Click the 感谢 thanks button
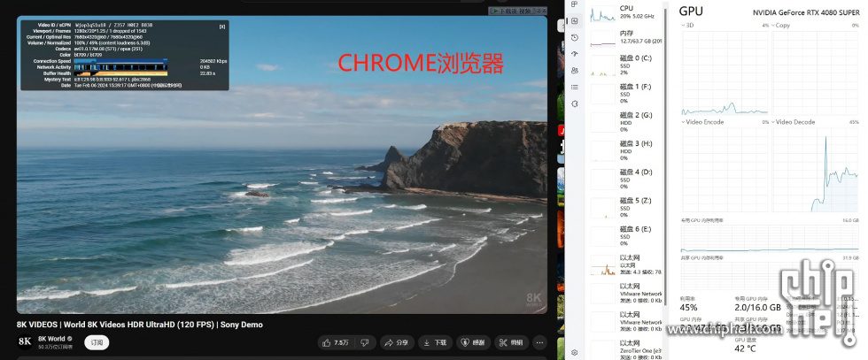This screenshot has height=360, width=868. (x=473, y=343)
